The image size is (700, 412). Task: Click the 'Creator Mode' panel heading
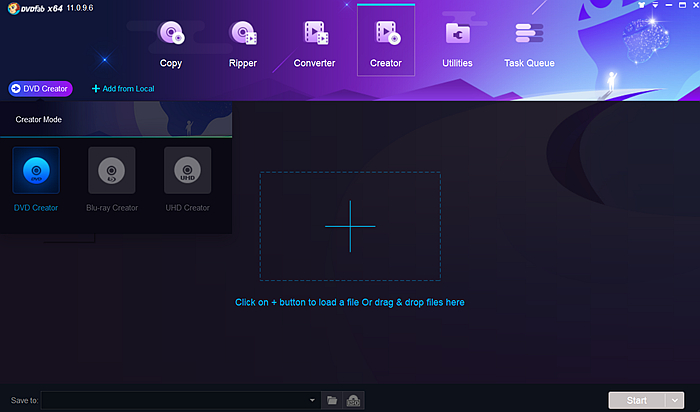(39, 120)
